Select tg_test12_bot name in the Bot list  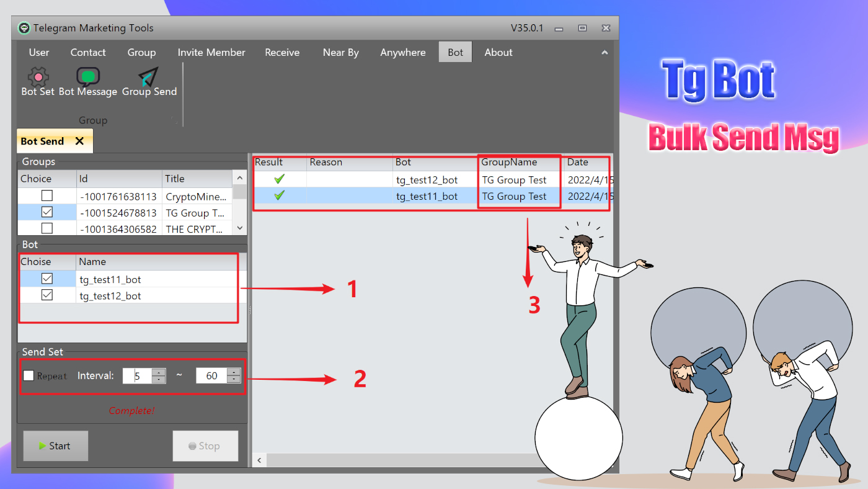click(x=110, y=296)
